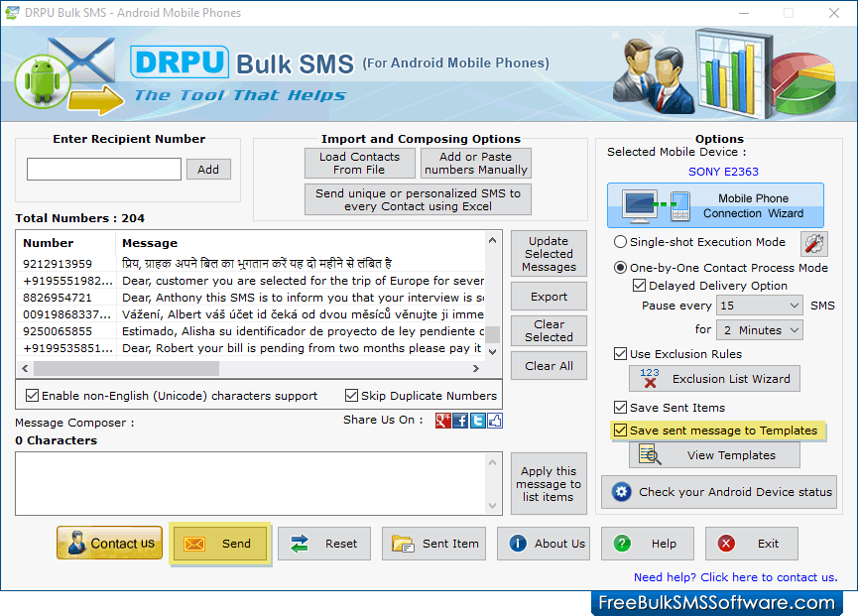The image size is (858, 616).
Task: Click Load Contacts From File button
Action: [x=359, y=163]
